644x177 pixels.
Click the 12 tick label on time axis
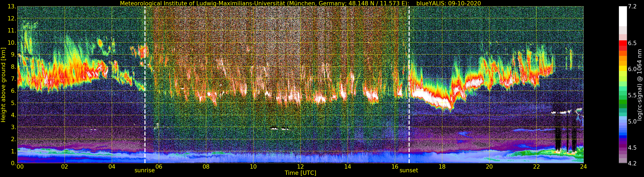300,167
